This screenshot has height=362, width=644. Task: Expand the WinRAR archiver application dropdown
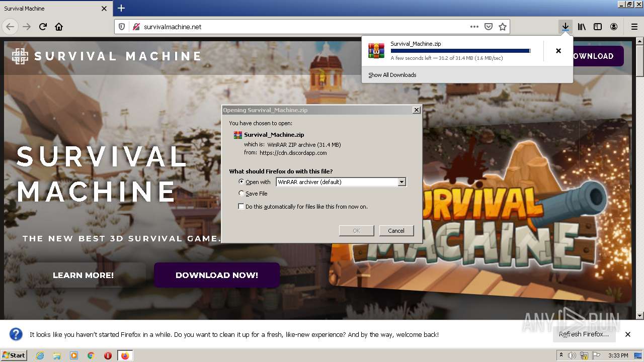(401, 182)
